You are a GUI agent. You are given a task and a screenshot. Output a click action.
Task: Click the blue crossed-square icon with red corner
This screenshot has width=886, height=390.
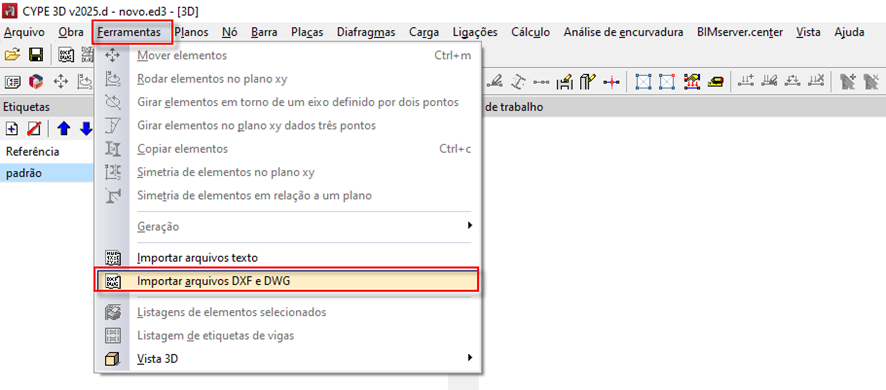pyautogui.click(x=667, y=82)
